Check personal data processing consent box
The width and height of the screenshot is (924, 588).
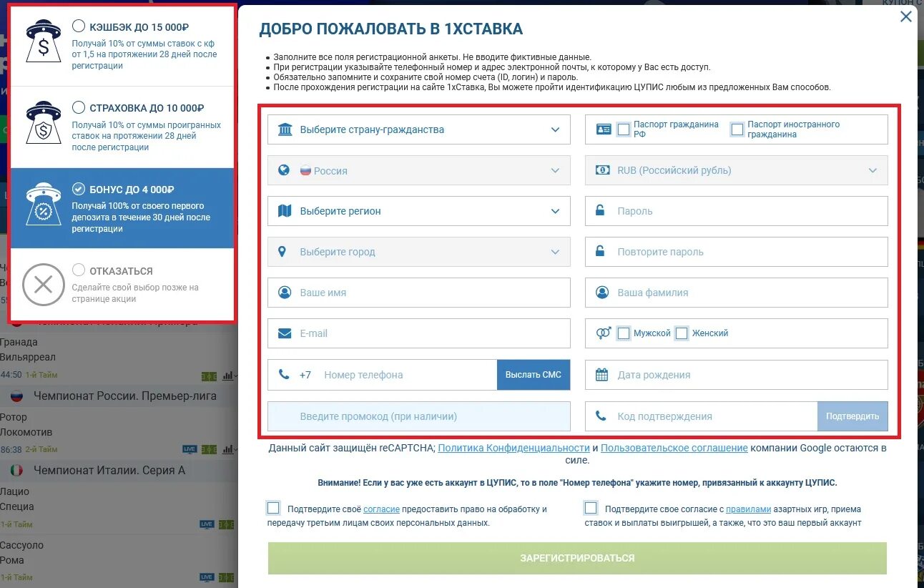click(x=273, y=508)
